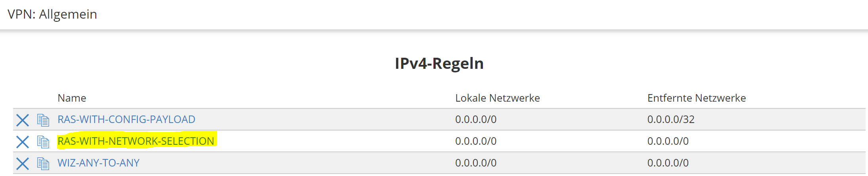
Task: Select local network cell of RAS-WITH-NETWORK-SELECTION
Action: coord(475,141)
